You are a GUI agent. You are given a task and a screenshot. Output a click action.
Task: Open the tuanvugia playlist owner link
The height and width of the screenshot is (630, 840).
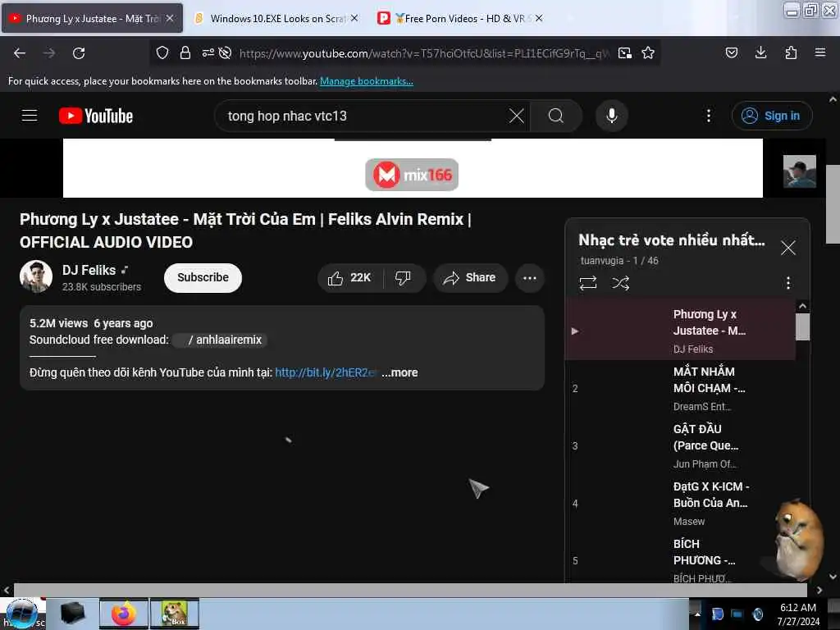pos(601,260)
